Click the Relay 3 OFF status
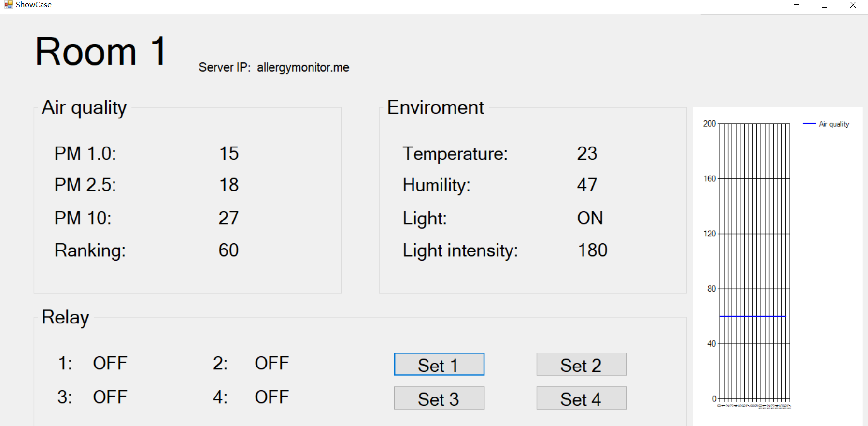Screen dimensions: 868x426 tap(110, 397)
